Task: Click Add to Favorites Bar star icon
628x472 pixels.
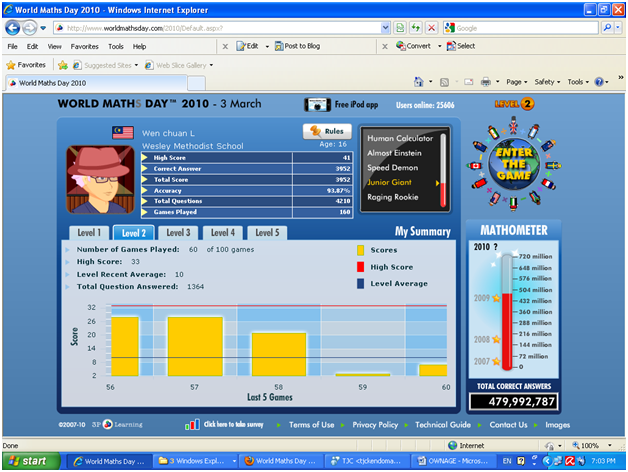Action: [63, 65]
